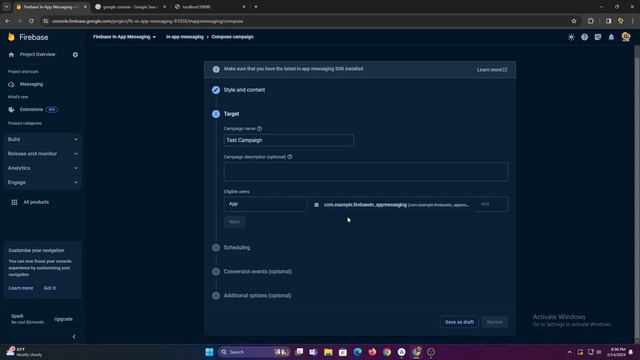Open Microsoft Teams from taskbar
Viewport: 640px width, 360px height.
coord(313,352)
